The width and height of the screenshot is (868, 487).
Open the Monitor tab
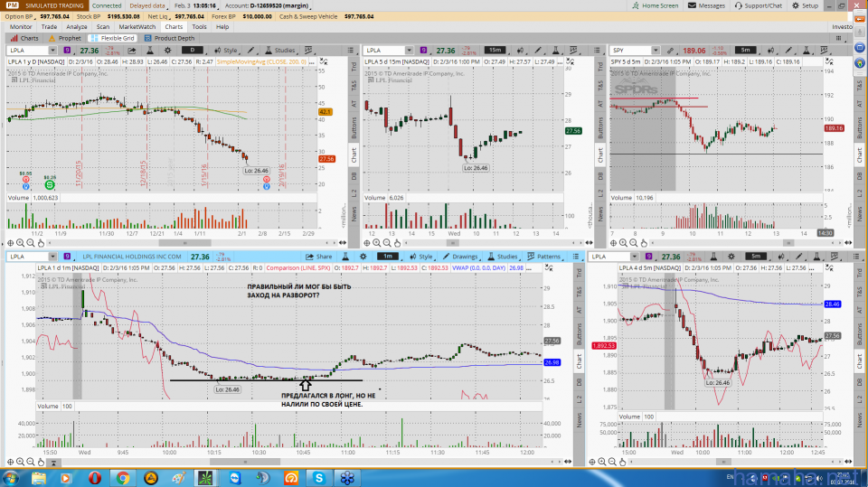point(21,26)
